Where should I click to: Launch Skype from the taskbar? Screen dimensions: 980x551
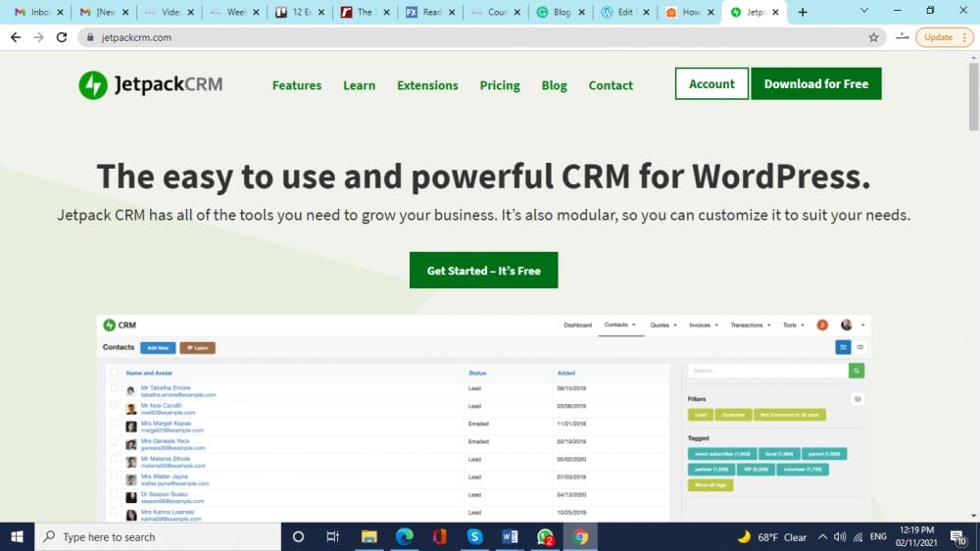click(474, 536)
